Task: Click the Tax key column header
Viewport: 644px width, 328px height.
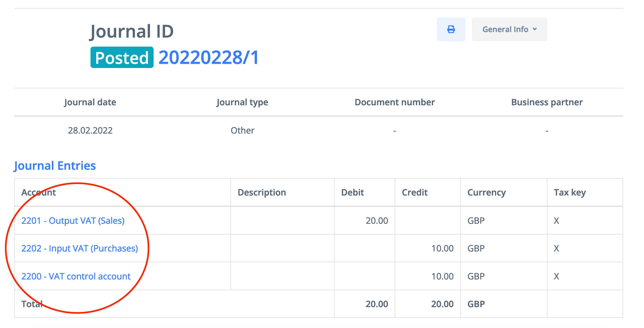Action: [x=570, y=192]
